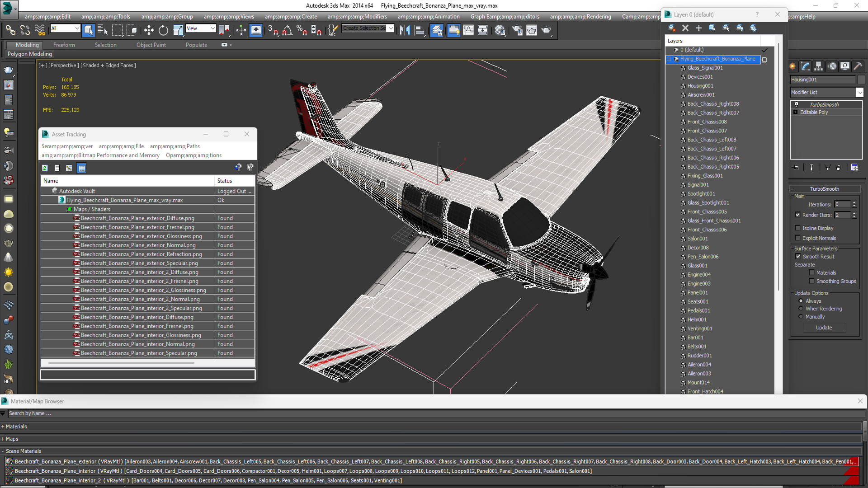
Task: Switch to the Populate ribbon tab
Action: tap(196, 45)
